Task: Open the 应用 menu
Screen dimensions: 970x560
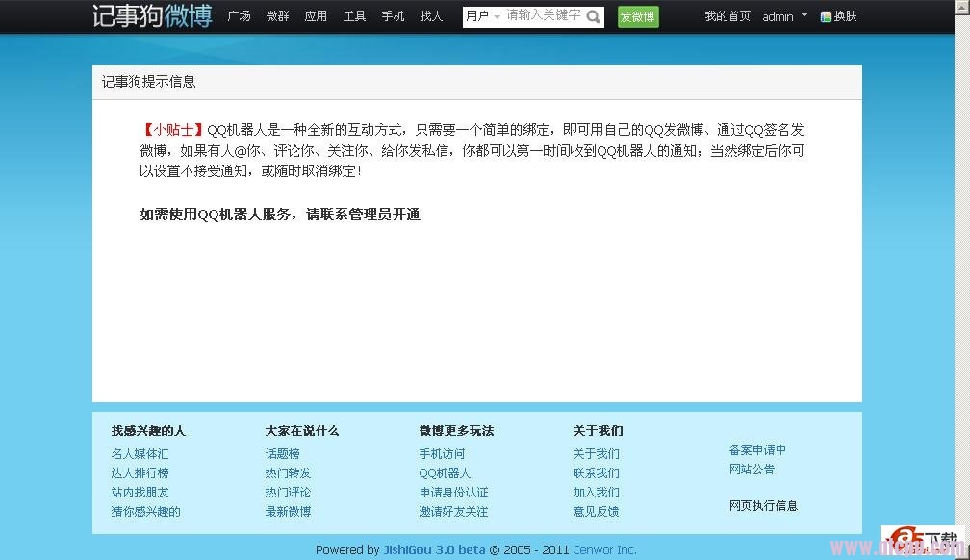Action: click(x=316, y=16)
